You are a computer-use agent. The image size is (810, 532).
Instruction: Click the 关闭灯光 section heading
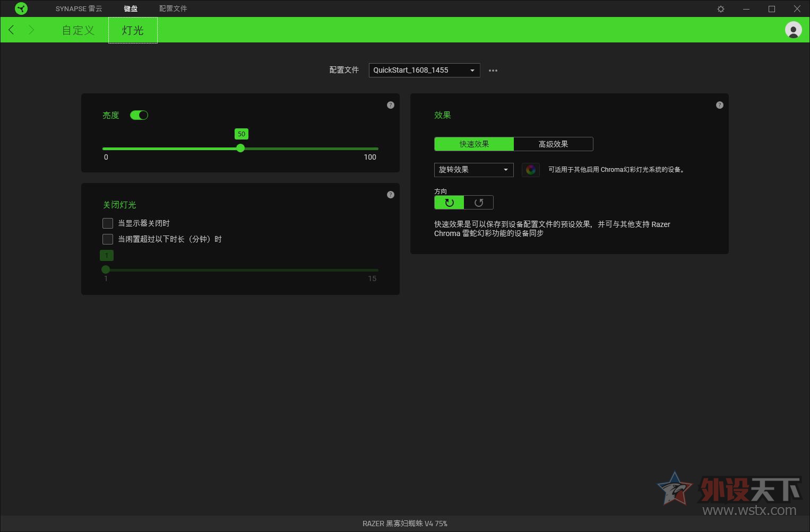[x=119, y=205]
